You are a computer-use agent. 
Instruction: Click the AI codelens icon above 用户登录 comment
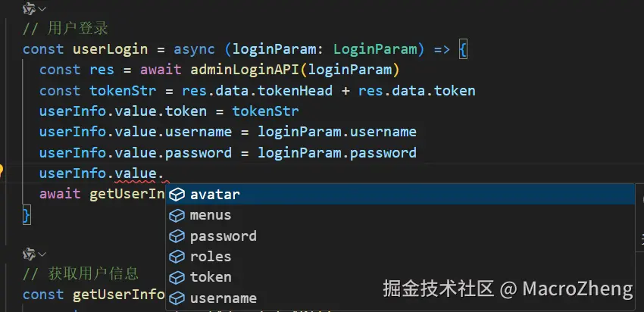pyautogui.click(x=30, y=9)
